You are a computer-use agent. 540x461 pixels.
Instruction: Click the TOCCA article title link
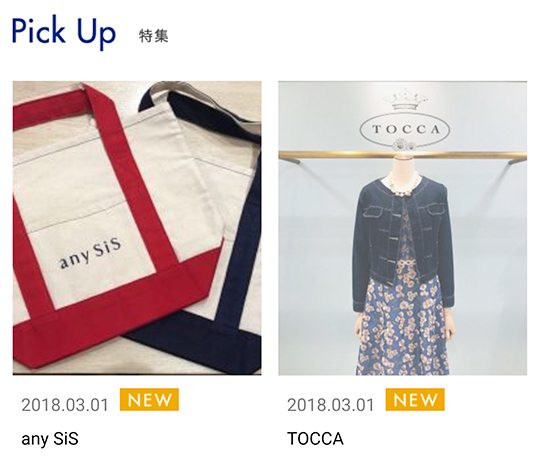(x=315, y=439)
